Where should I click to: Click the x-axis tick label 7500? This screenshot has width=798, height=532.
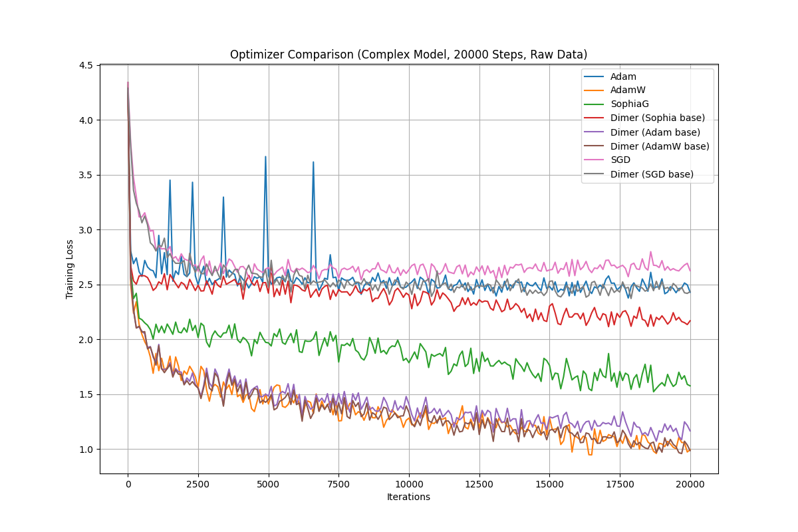coord(338,484)
